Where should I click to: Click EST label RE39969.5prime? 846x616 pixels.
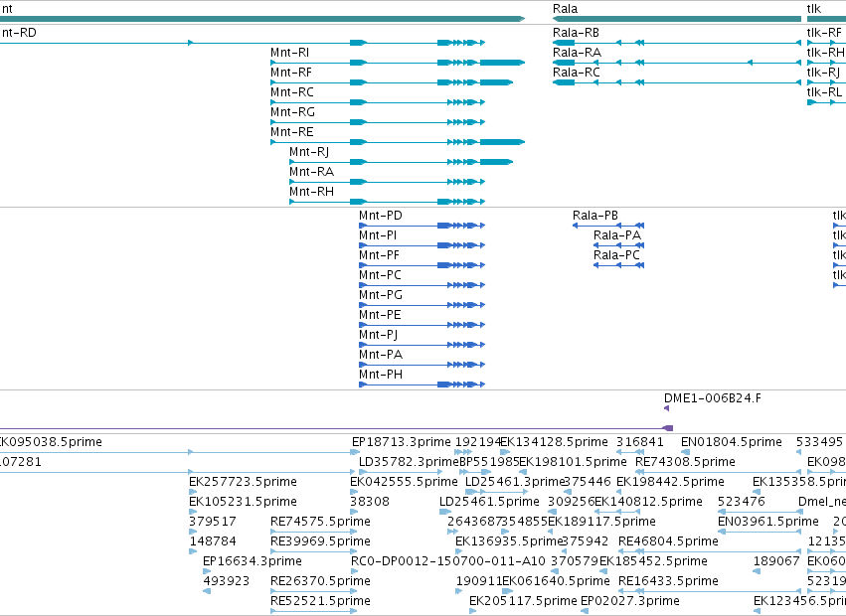(x=320, y=541)
